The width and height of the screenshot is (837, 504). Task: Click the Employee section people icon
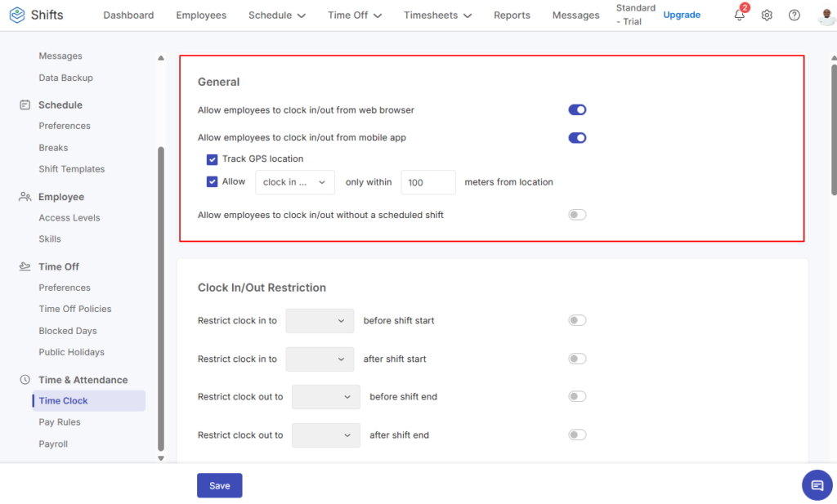[25, 196]
